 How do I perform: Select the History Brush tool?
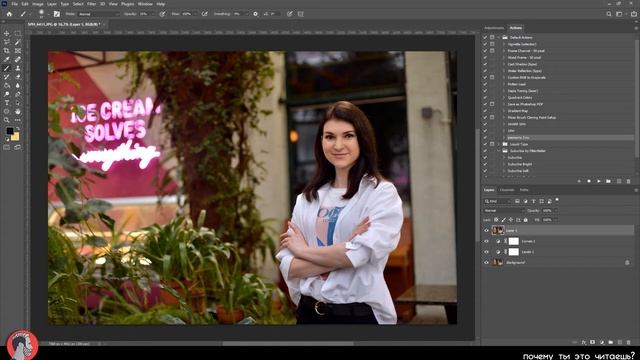[x=7, y=77]
